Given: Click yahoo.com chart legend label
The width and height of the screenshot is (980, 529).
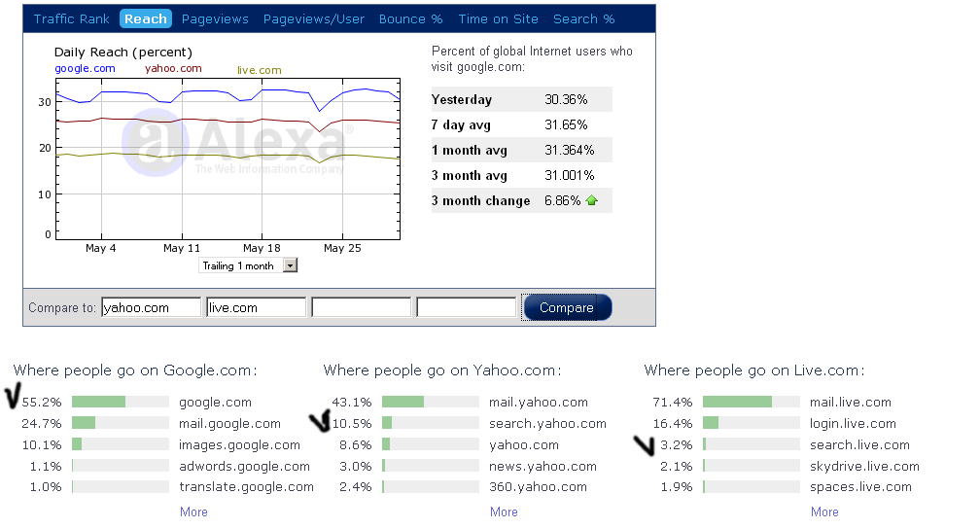Looking at the screenshot, I should [x=173, y=68].
